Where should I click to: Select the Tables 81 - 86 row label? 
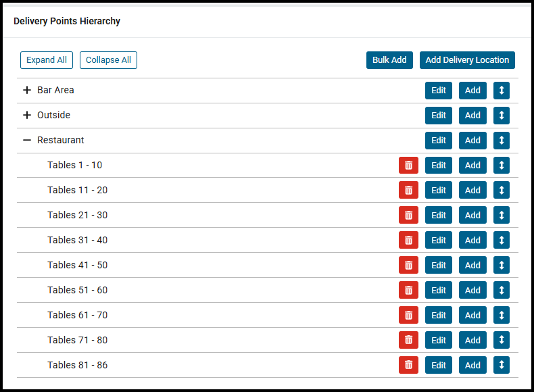tap(77, 366)
